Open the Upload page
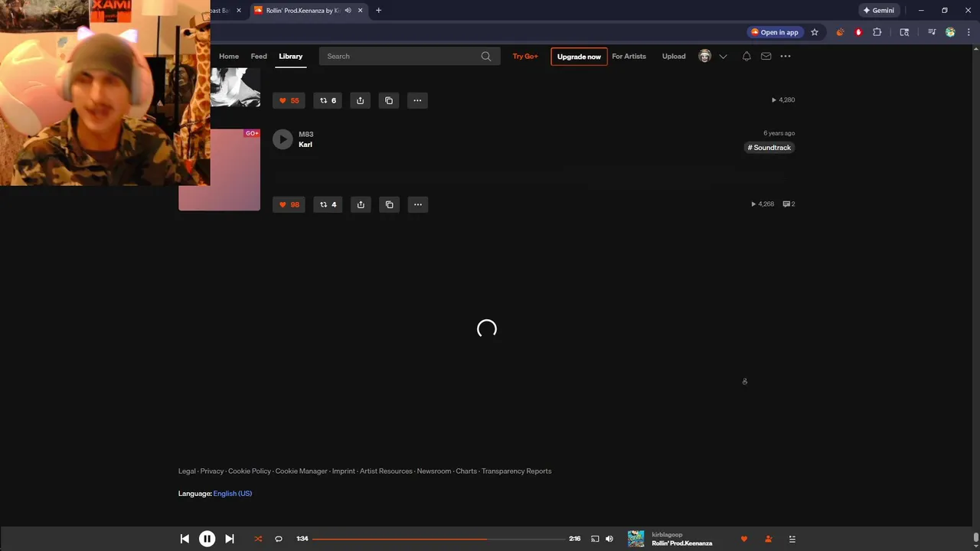 tap(674, 56)
